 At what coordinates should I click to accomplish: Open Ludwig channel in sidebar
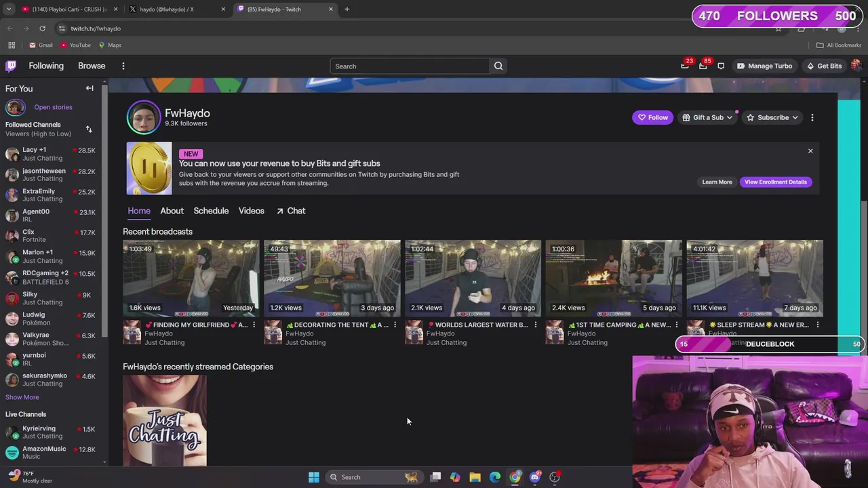point(51,319)
